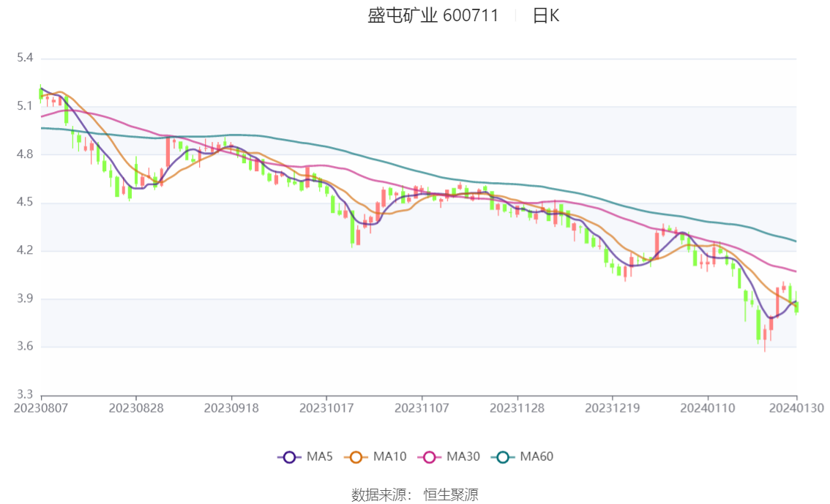
Task: Click the 4.5 price axis label
Action: click(x=25, y=202)
